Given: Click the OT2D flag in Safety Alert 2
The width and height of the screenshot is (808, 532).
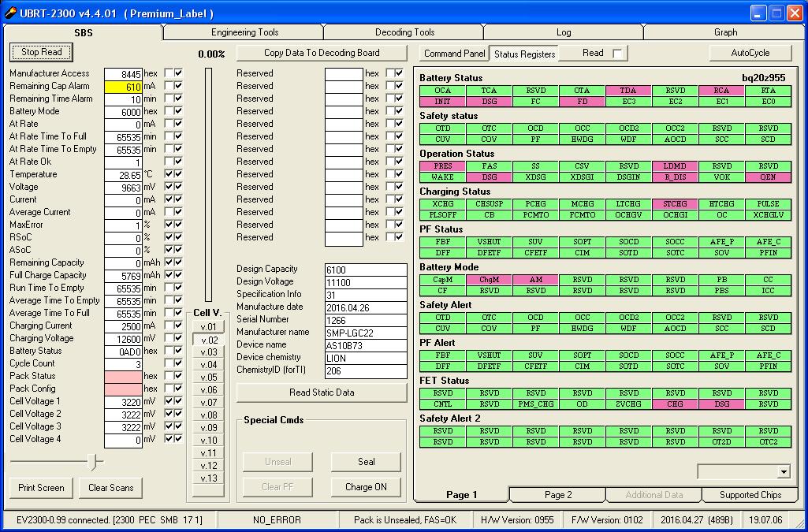Looking at the screenshot, I should point(721,442).
